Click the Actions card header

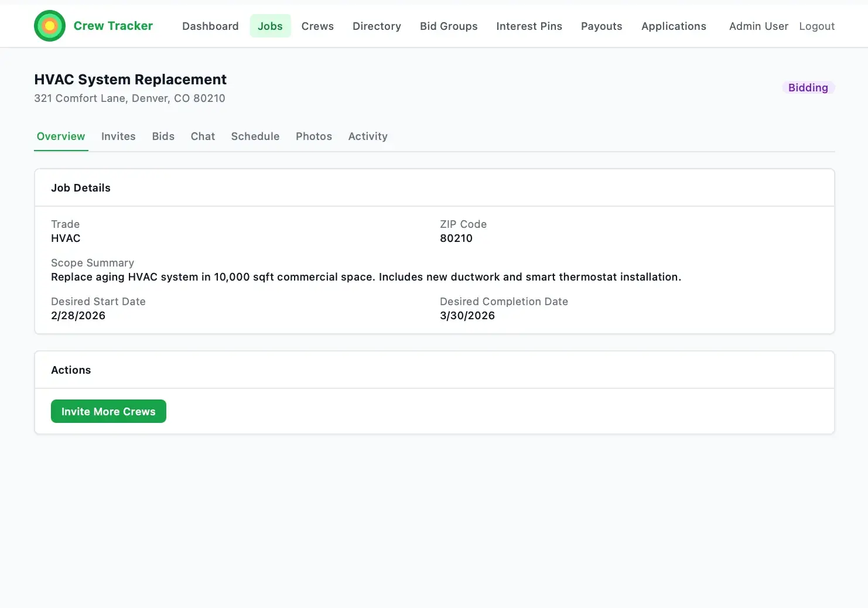pyautogui.click(x=435, y=370)
